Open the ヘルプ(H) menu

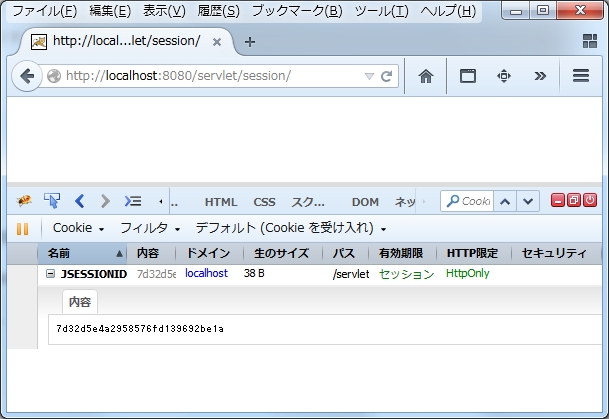[448, 11]
